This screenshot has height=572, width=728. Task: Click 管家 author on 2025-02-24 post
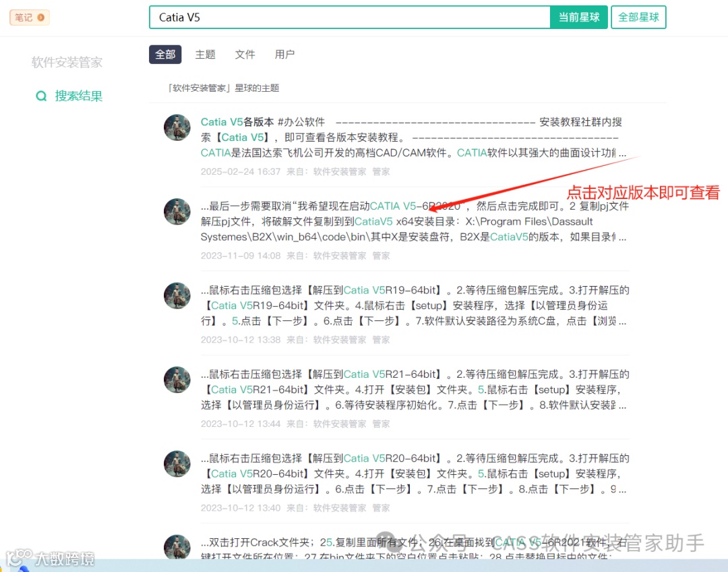point(381,172)
